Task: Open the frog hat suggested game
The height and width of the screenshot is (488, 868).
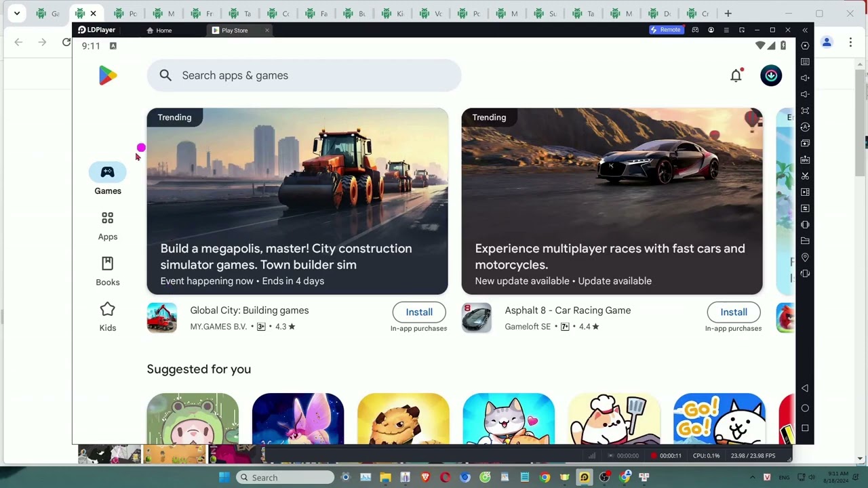Action: pos(193,419)
